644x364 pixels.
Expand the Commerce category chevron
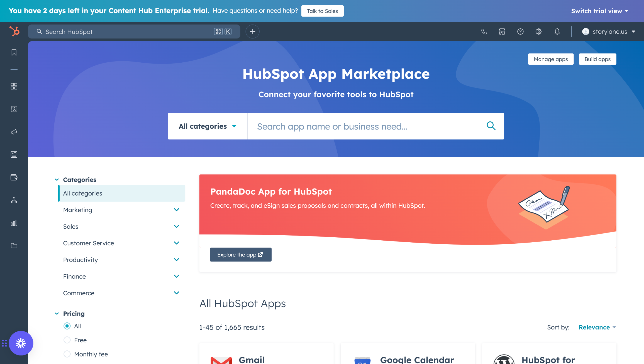(177, 293)
